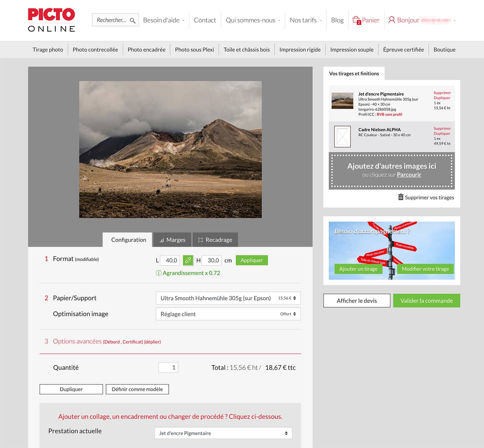The width and height of the screenshot is (484, 448).
Task: Click the Parcourir link
Action: [x=409, y=175]
